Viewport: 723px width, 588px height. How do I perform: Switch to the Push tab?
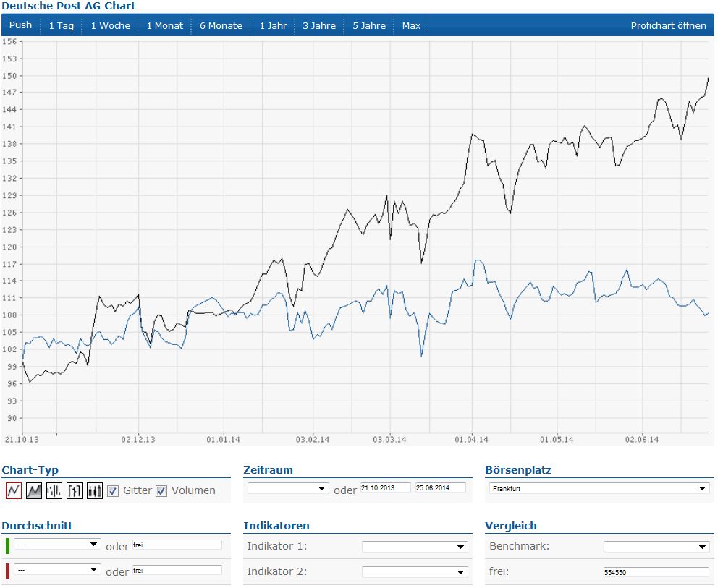(21, 25)
